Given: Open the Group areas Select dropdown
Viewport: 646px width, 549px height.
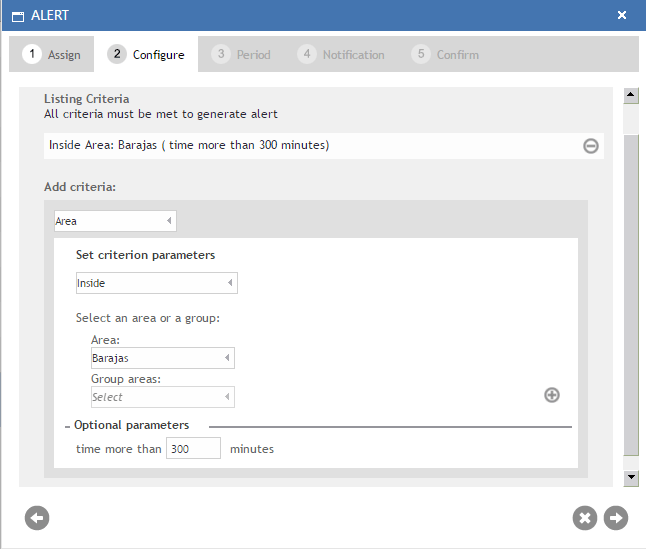Looking at the screenshot, I should click(x=163, y=397).
